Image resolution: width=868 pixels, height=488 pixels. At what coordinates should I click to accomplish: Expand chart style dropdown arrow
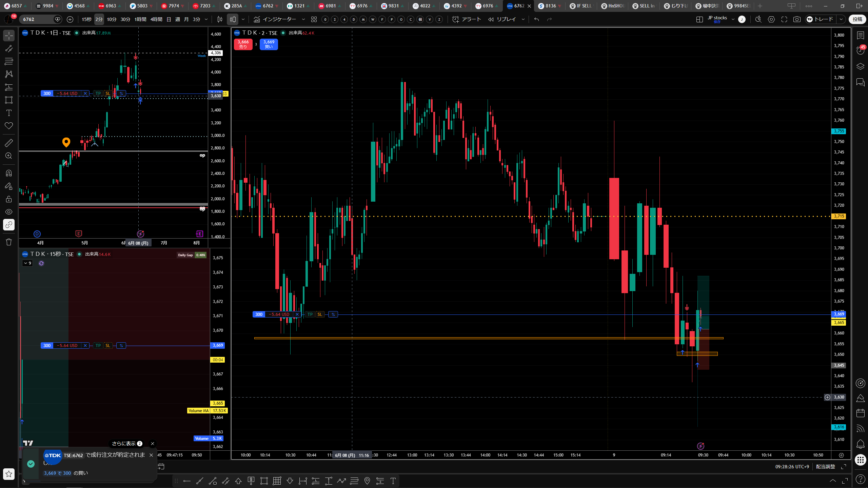243,19
